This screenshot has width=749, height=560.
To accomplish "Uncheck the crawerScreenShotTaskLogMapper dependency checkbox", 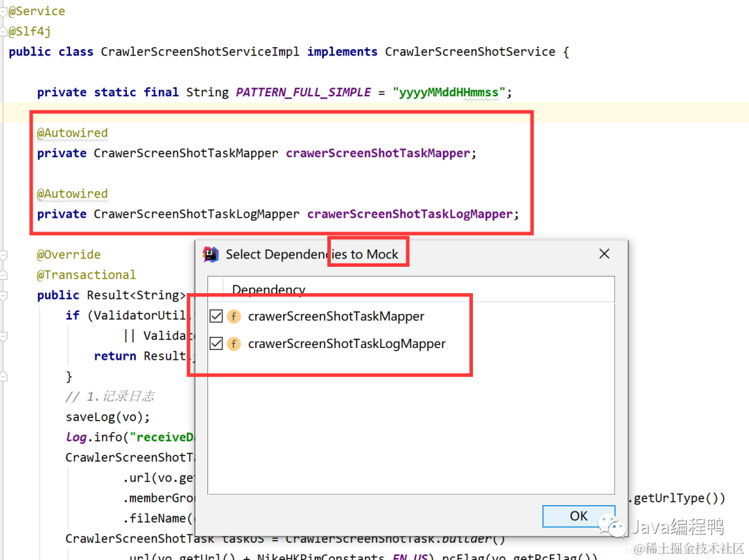I will coord(216,343).
